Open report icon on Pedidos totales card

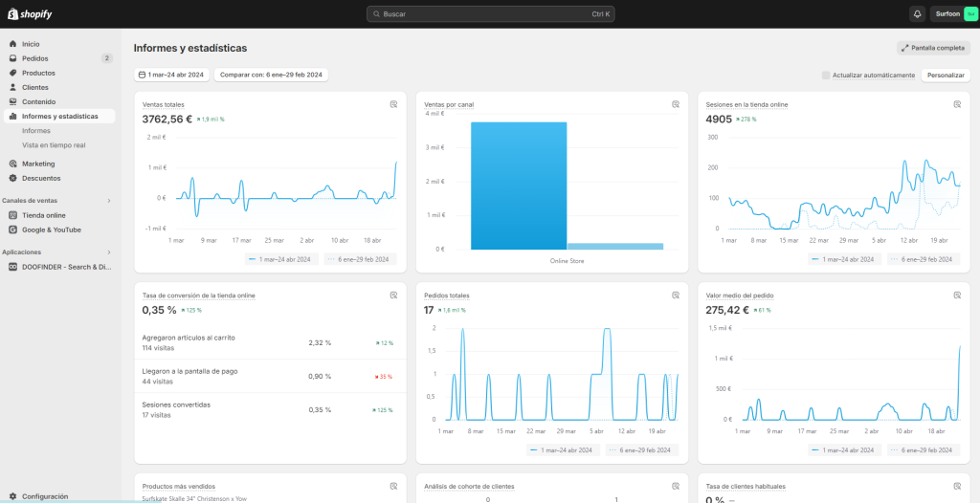click(x=676, y=295)
